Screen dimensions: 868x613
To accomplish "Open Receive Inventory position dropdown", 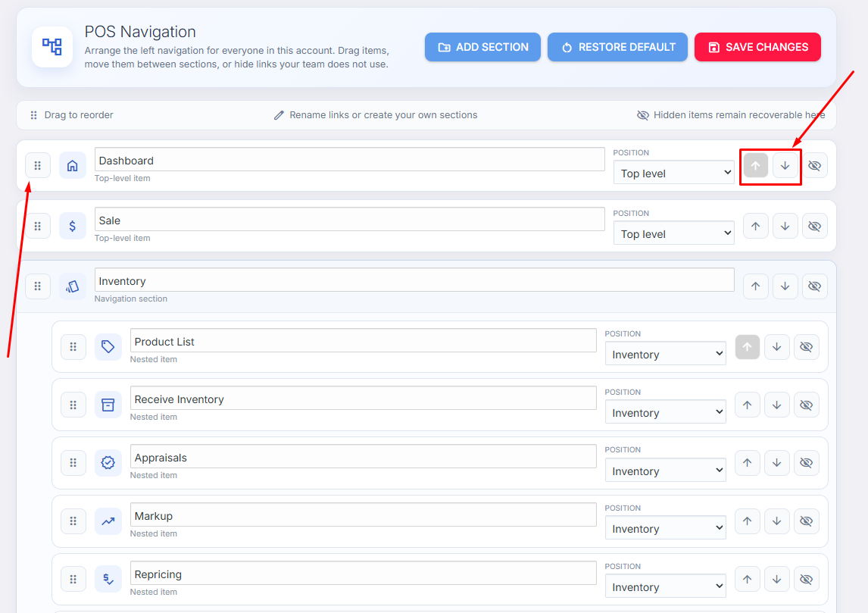I will tap(666, 412).
